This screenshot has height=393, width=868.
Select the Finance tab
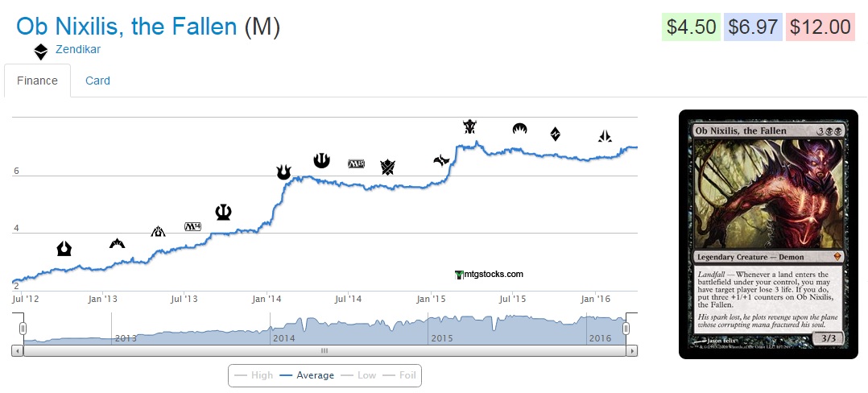(37, 81)
